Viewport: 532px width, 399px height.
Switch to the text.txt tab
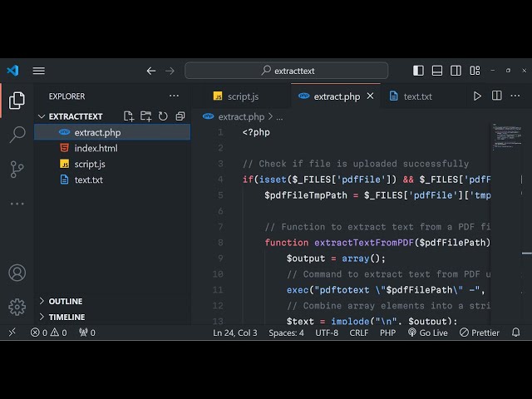coord(417,96)
